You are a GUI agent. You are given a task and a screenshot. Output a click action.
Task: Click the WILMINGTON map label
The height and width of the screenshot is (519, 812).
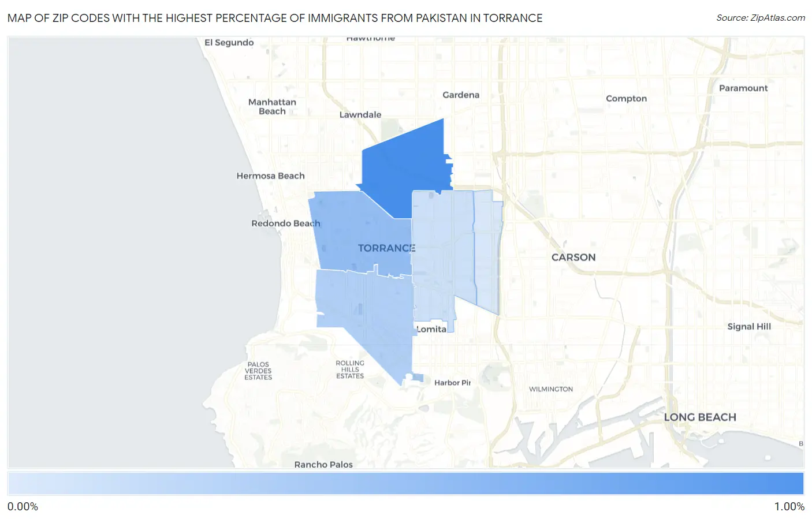coord(551,390)
